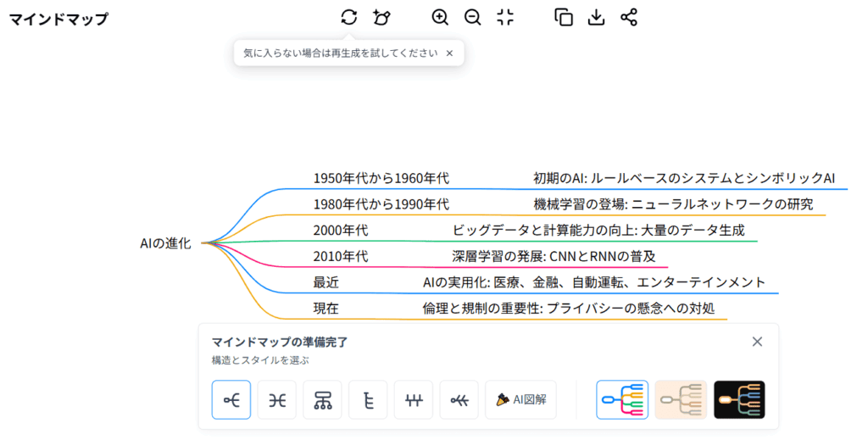The width and height of the screenshot is (868, 440).
Task: Click the ビッグデータと計算能力の向上 node
Action: click(x=598, y=231)
